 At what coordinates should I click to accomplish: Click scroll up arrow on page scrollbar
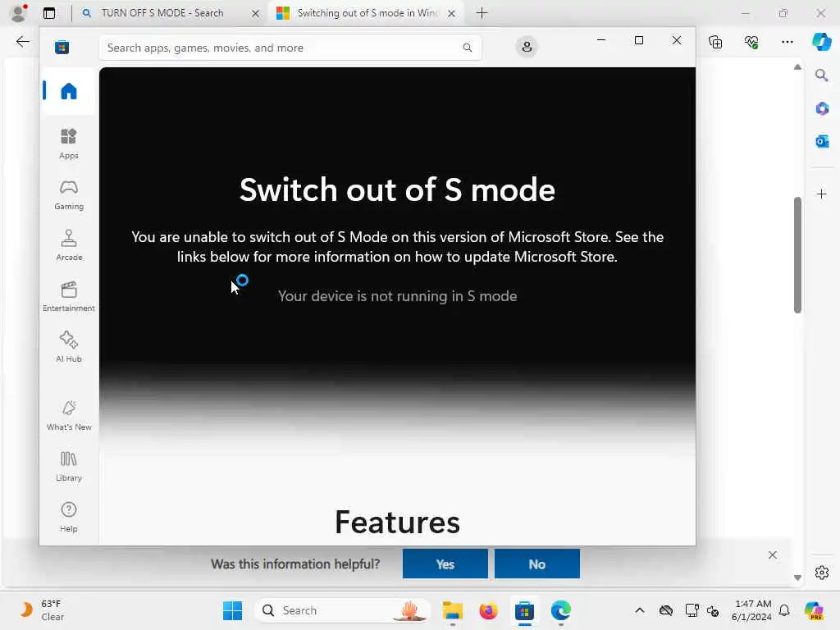pos(797,67)
